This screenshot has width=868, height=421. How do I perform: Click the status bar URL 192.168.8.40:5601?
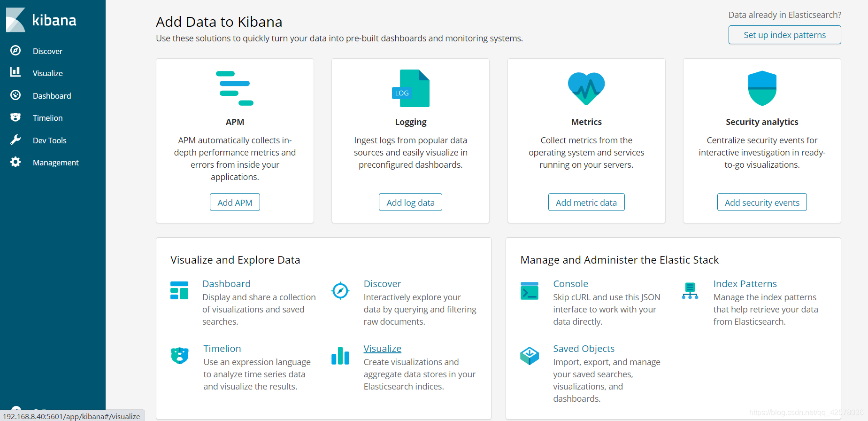pos(71,416)
